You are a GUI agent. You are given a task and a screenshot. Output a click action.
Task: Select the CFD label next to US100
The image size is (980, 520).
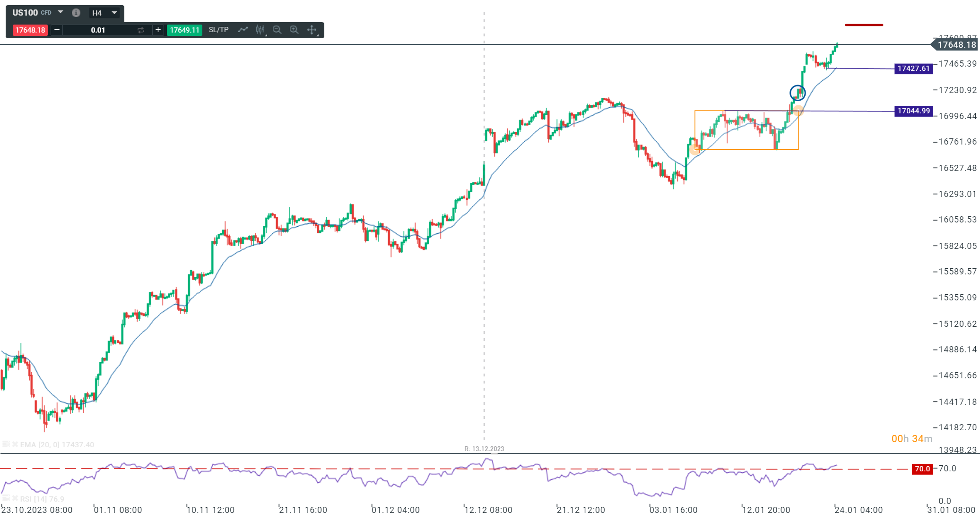click(x=46, y=12)
